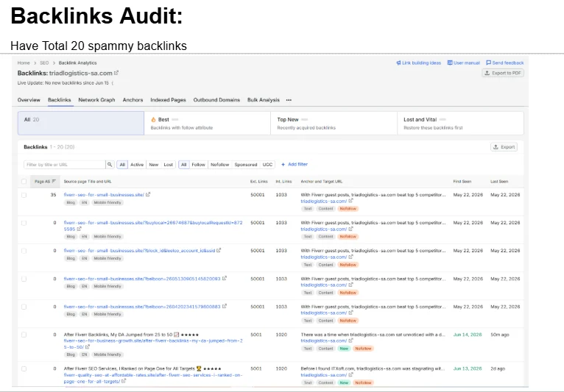The height and width of the screenshot is (392, 564).
Task: Click the three-dots more tabs icon
Action: (289, 100)
